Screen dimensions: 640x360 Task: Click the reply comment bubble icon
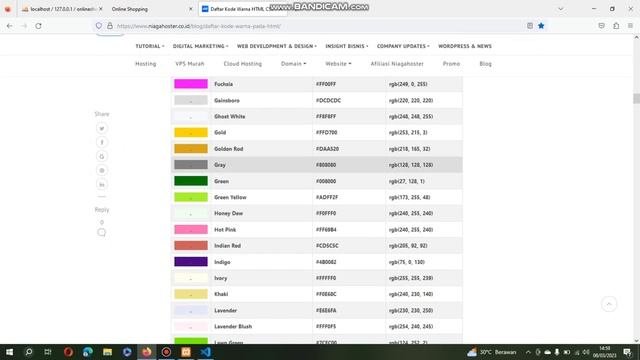tap(102, 232)
